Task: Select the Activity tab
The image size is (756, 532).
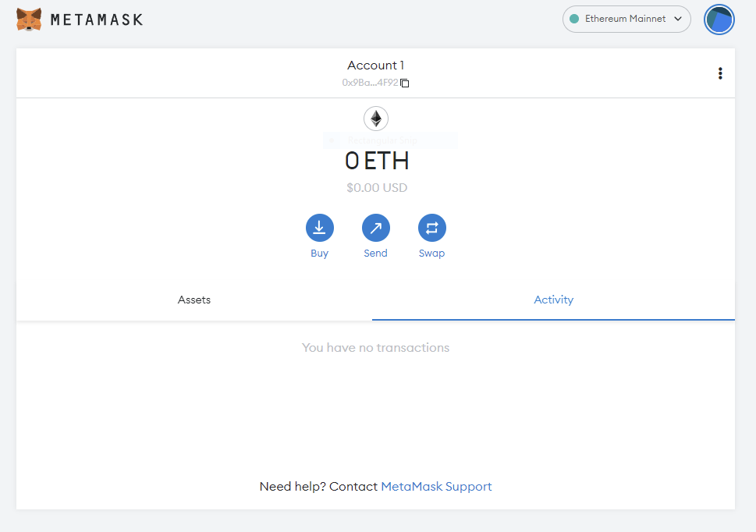Action: point(553,300)
